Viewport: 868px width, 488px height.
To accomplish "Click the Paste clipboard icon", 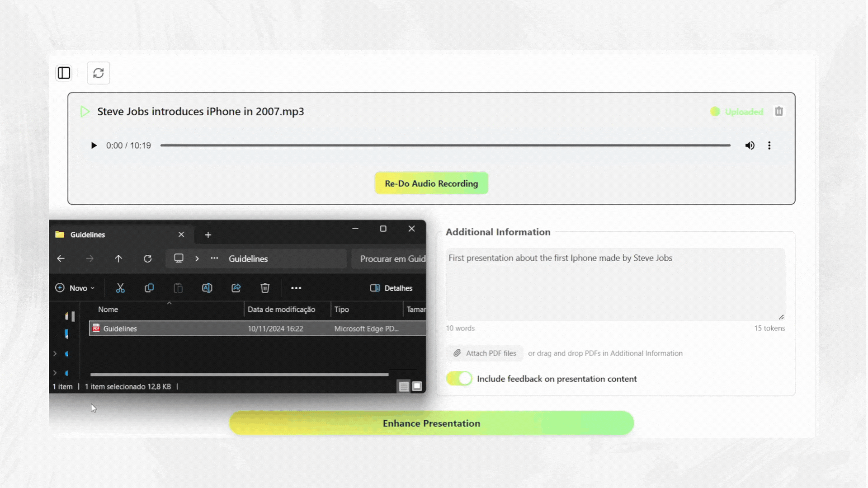I will (x=178, y=288).
